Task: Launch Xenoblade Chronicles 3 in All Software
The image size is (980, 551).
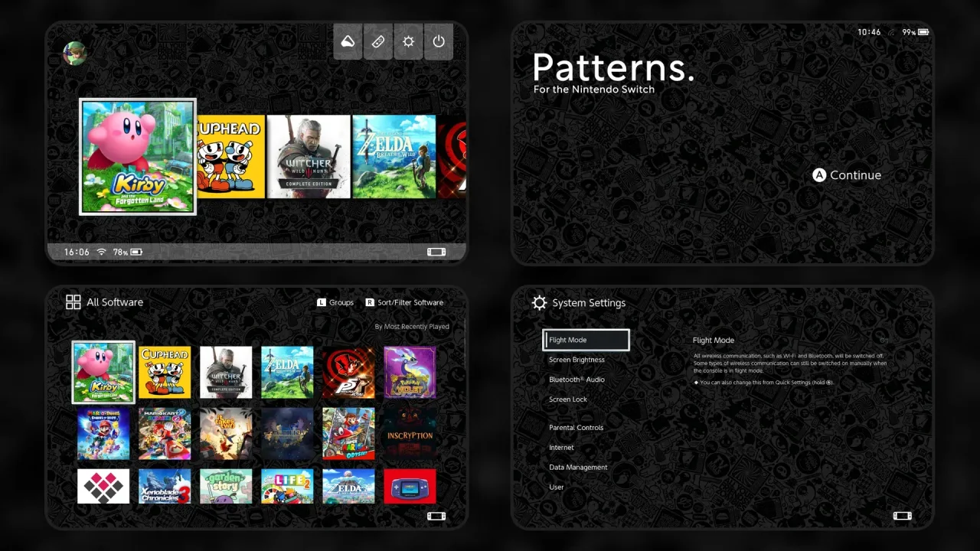Action: pyautogui.click(x=165, y=487)
